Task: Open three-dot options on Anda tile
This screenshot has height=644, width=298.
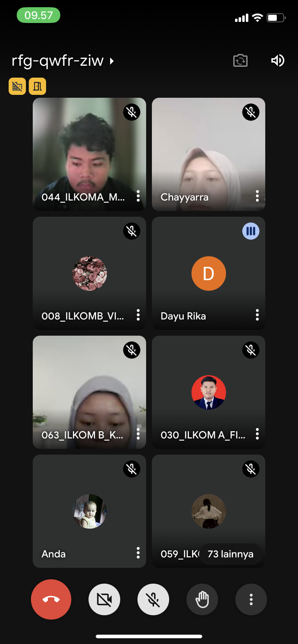Action: (138, 553)
